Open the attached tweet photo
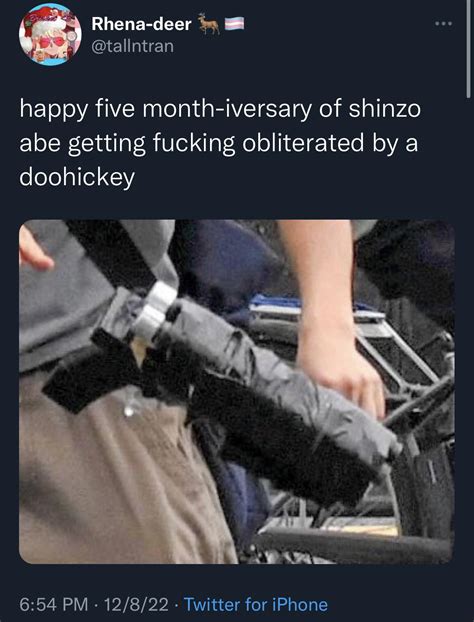The width and height of the screenshot is (474, 622). click(x=237, y=392)
